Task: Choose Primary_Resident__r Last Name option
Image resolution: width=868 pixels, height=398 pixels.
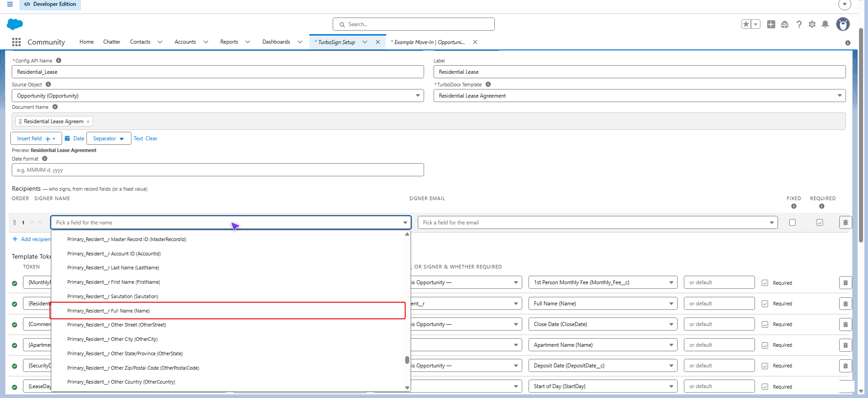Action: 228,268
